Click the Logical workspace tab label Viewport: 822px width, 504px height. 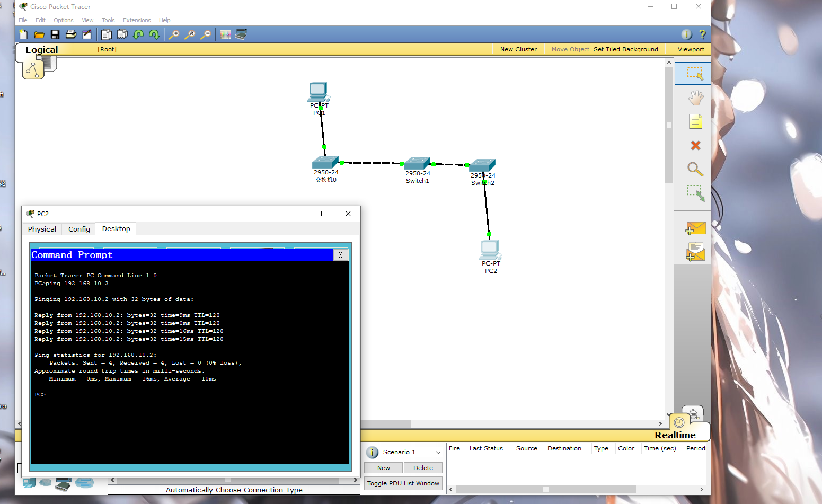tap(42, 50)
